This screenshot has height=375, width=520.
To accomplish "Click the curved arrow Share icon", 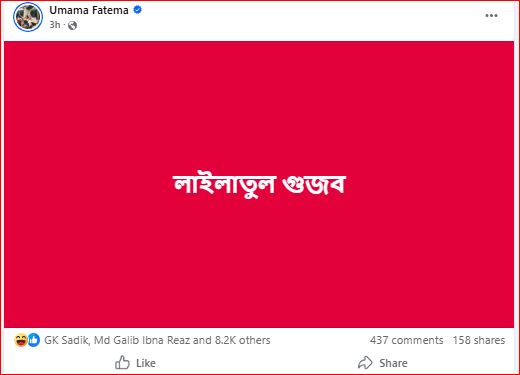I will pos(365,363).
